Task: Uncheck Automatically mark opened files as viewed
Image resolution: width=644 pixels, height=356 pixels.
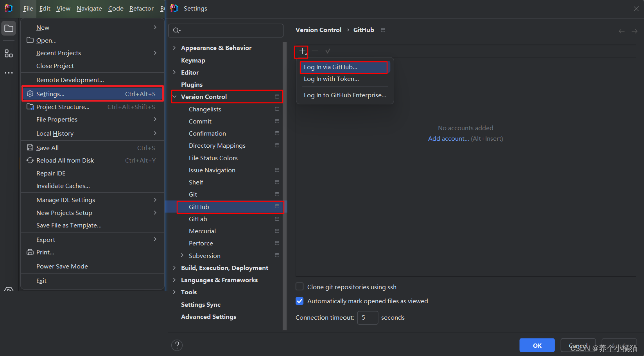Action: pos(300,301)
